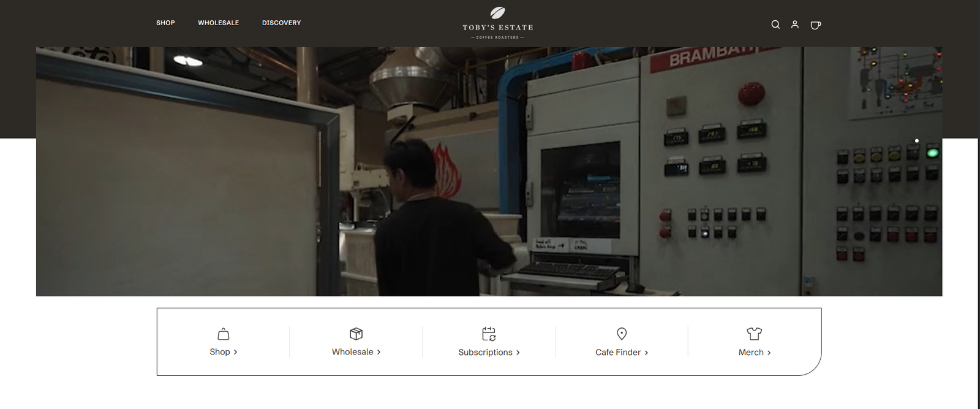Click the shopping bag icon above Shop
980x409 pixels.
(x=224, y=334)
